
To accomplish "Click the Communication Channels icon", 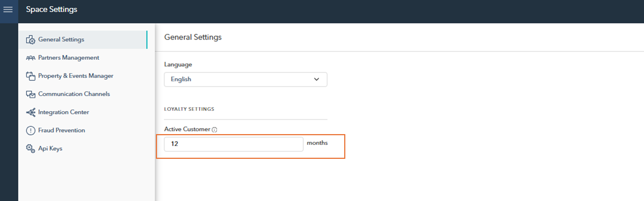I will point(31,94).
